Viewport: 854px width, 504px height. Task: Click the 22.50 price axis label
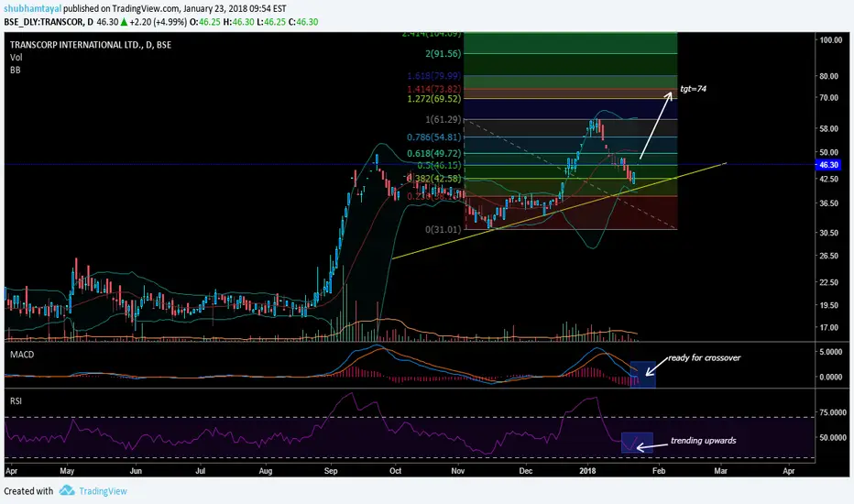830,282
